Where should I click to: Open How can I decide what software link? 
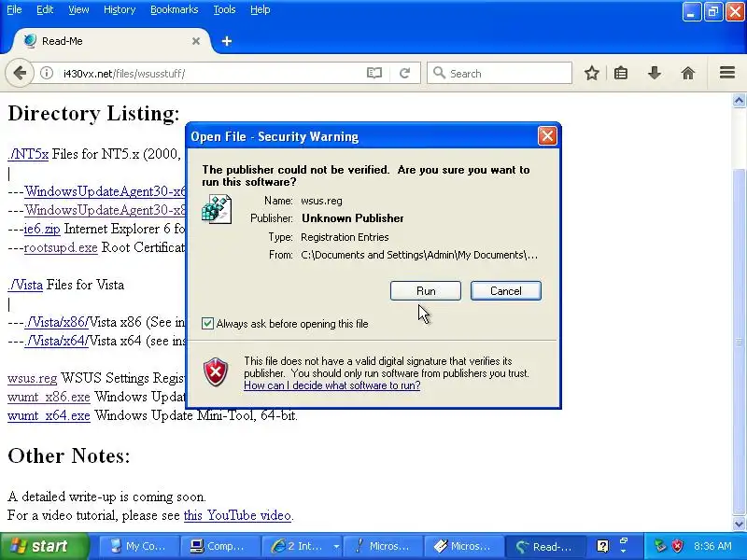332,385
